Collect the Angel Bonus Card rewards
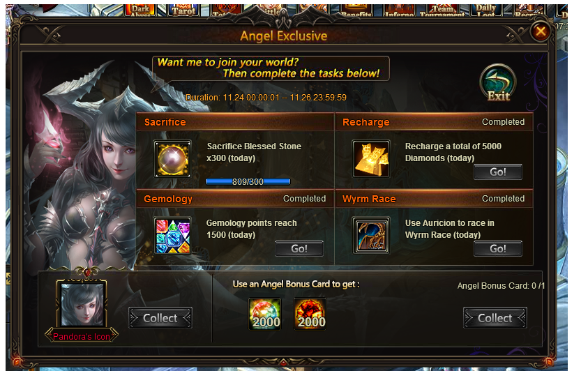588x371 pixels. [495, 318]
